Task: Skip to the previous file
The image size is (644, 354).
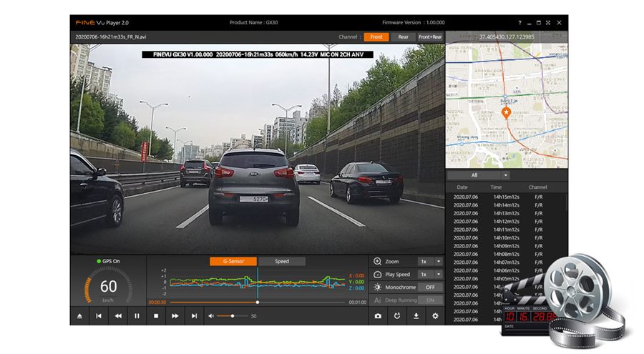Action: pyautogui.click(x=99, y=316)
